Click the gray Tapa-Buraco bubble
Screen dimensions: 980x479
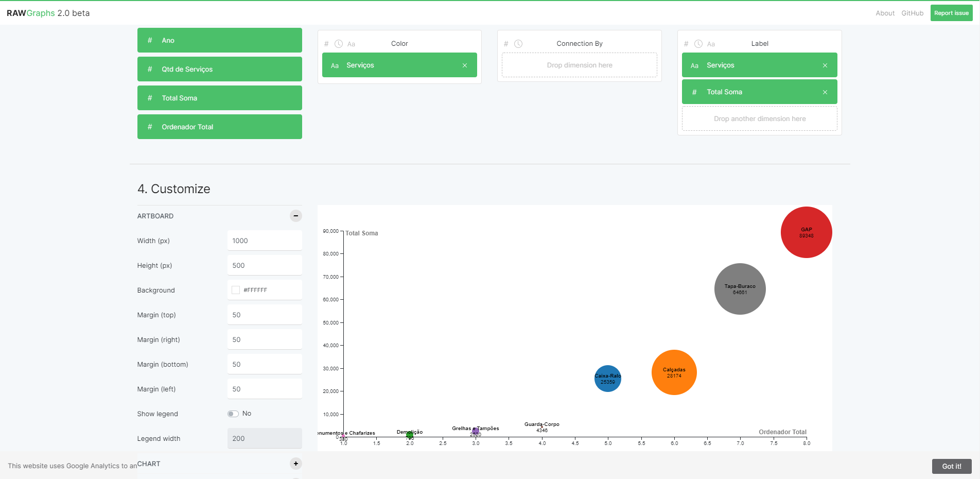pos(740,289)
